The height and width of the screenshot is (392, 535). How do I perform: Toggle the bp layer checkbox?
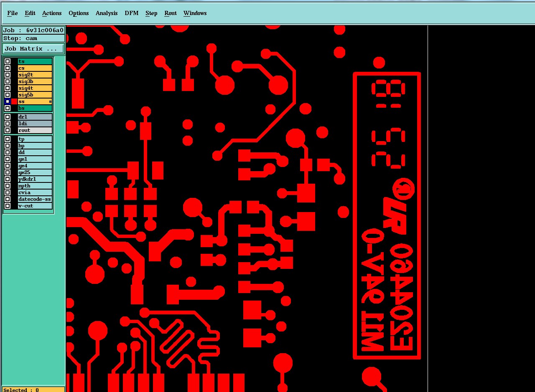click(8, 146)
